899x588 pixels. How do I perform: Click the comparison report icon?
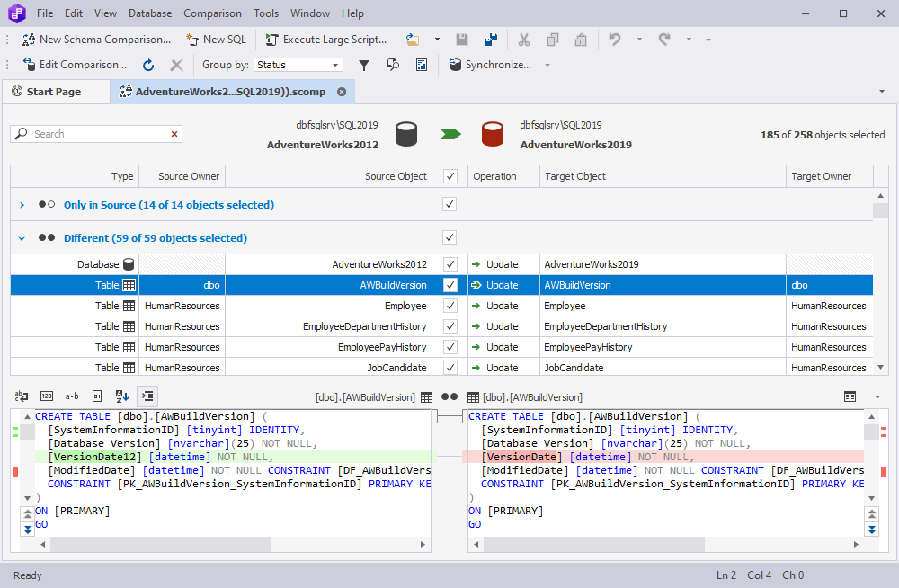422,65
